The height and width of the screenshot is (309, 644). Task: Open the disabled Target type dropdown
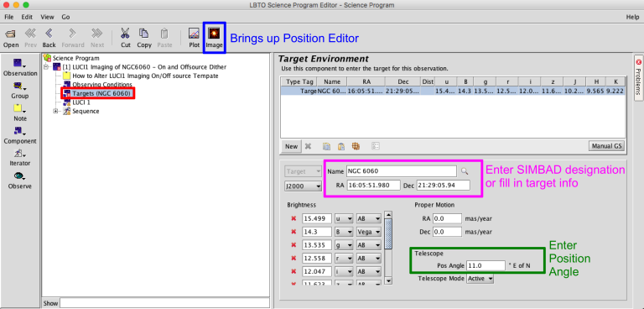click(303, 171)
